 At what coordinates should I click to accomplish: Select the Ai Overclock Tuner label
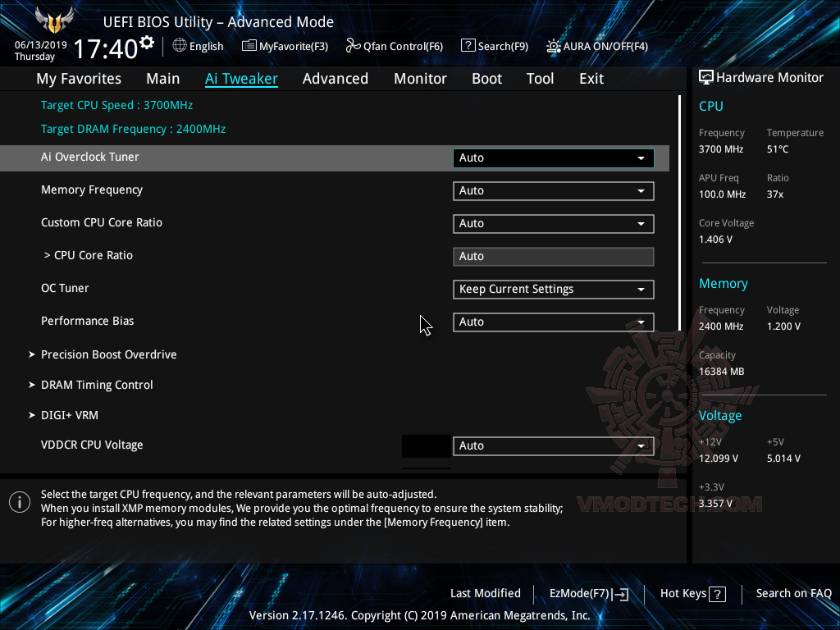[90, 157]
